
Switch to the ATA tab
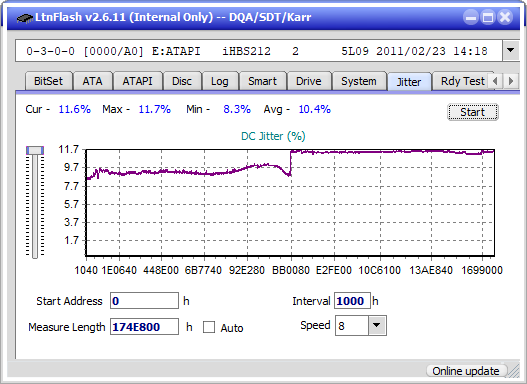pos(92,81)
